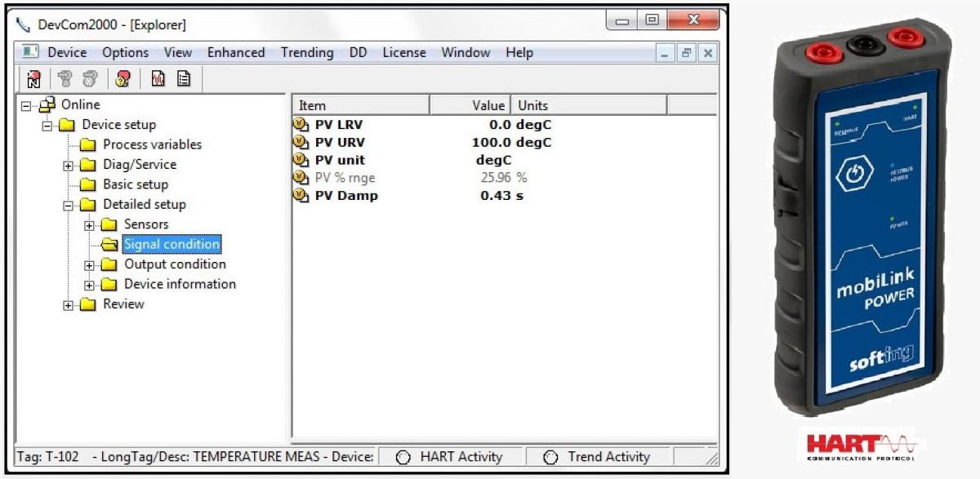Close the inner Explorer child window
Image resolution: width=980 pixels, height=479 pixels.
pos(707,53)
